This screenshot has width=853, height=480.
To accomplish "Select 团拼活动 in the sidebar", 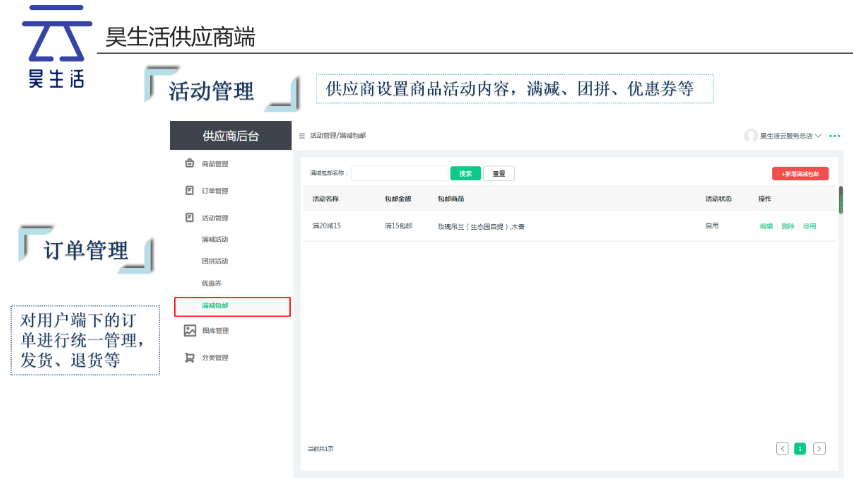I will (x=214, y=261).
